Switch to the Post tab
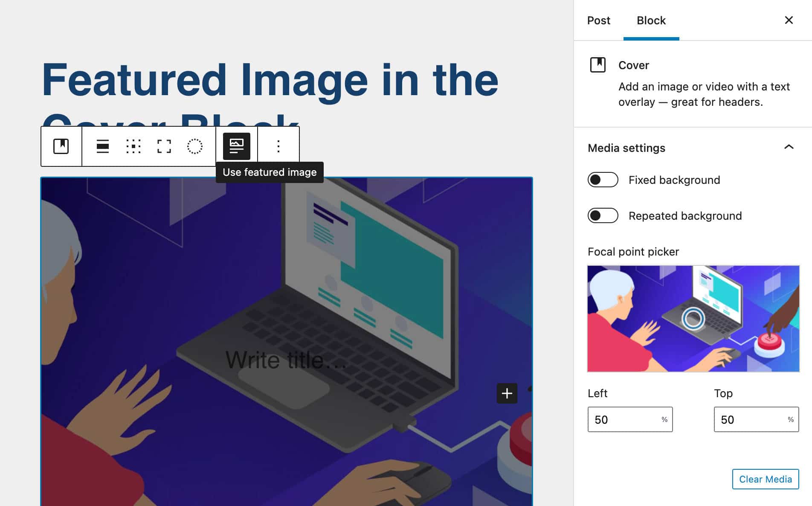This screenshot has width=812, height=506. coord(599,20)
